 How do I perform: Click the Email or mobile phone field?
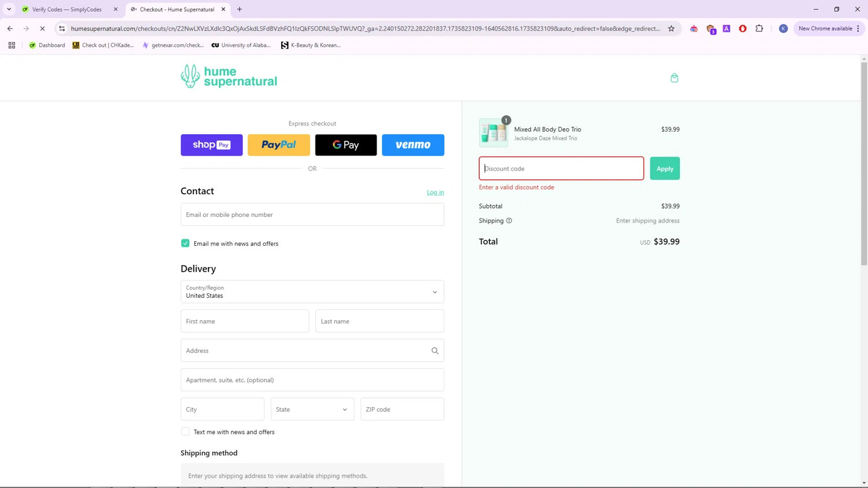[x=312, y=215]
